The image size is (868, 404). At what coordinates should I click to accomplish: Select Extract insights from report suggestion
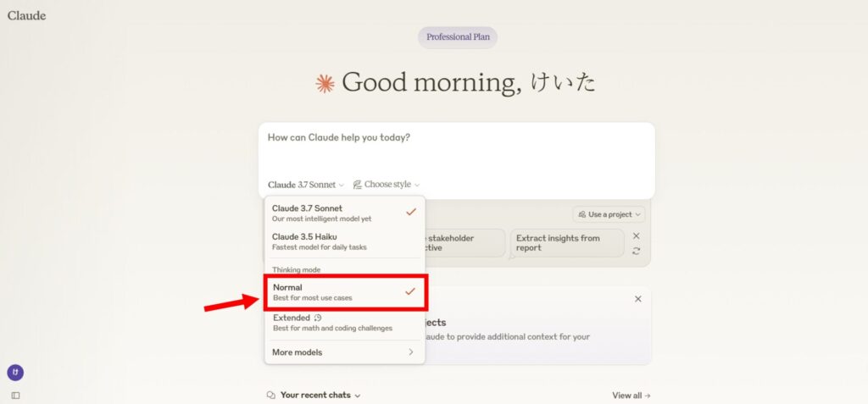(567, 243)
